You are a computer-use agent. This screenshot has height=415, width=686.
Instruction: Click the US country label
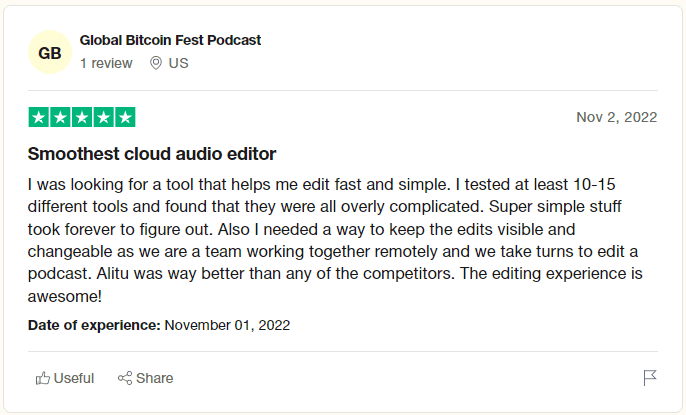[179, 63]
